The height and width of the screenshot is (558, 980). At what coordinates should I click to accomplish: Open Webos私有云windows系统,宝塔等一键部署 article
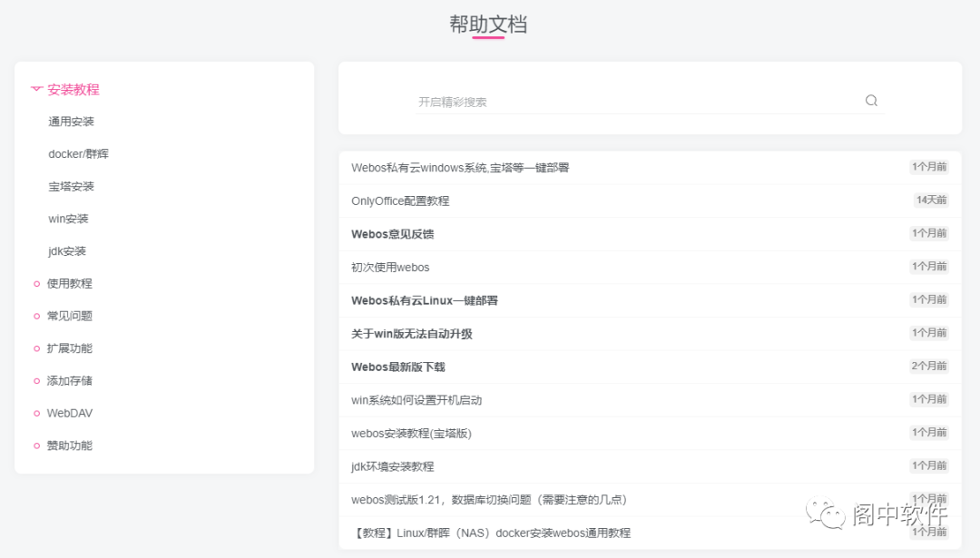460,168
